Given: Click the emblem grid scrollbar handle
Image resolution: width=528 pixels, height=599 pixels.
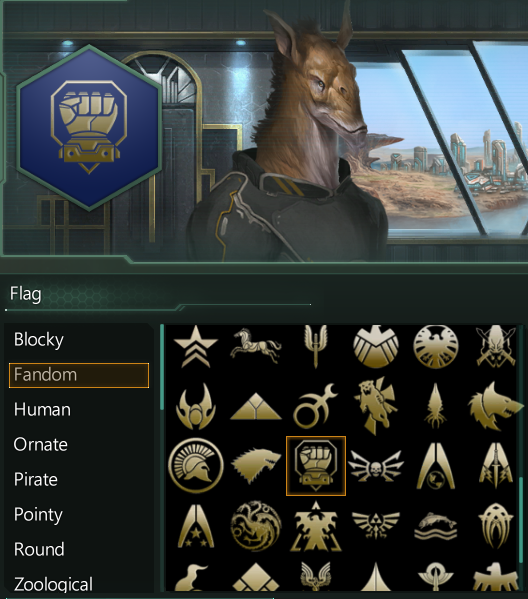Looking at the screenshot, I should 520,519.
